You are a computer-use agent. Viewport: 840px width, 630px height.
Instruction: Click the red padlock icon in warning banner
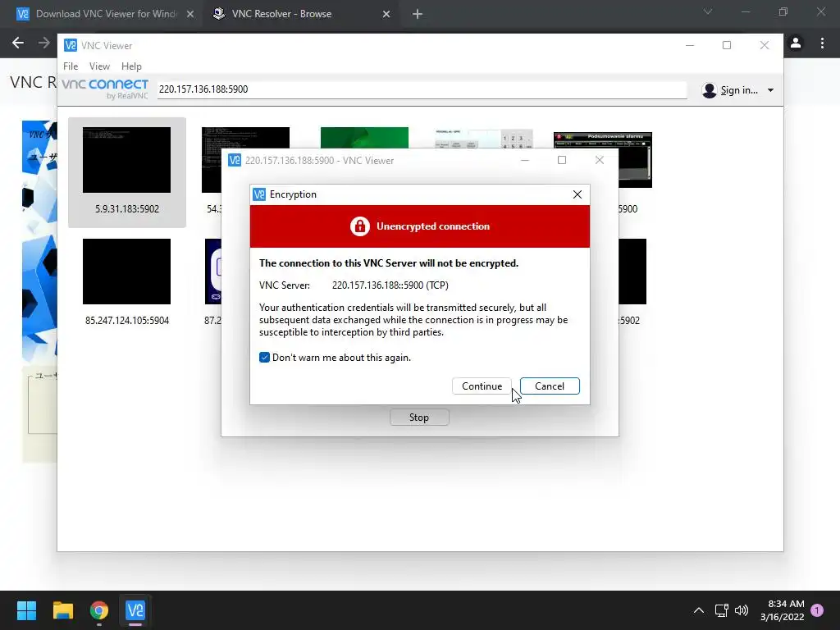[x=360, y=226]
